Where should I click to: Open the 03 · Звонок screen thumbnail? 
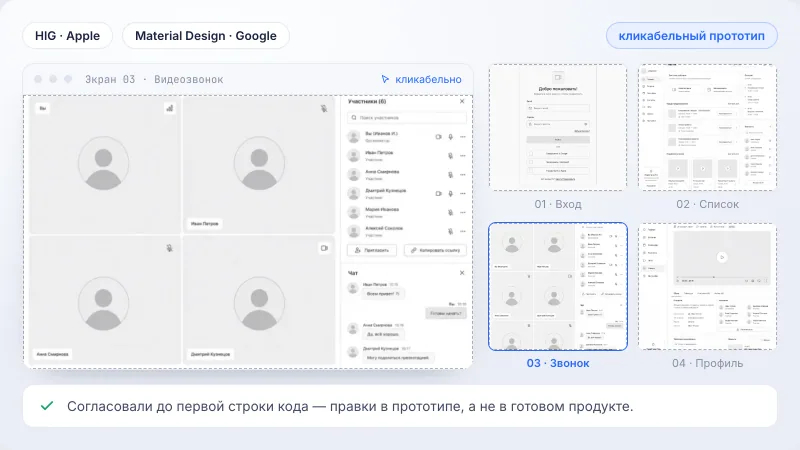click(x=558, y=286)
